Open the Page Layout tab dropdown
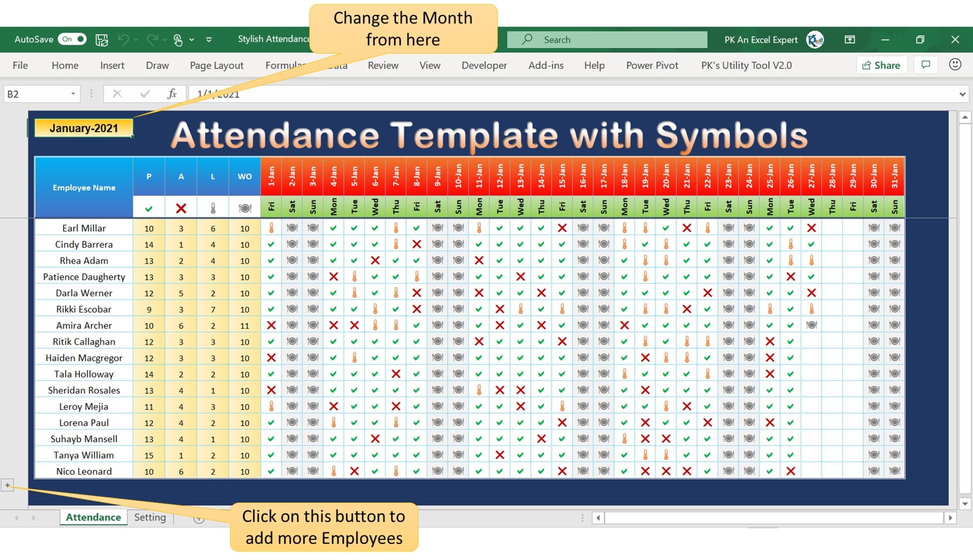This screenshot has width=973, height=560. pyautogui.click(x=217, y=65)
